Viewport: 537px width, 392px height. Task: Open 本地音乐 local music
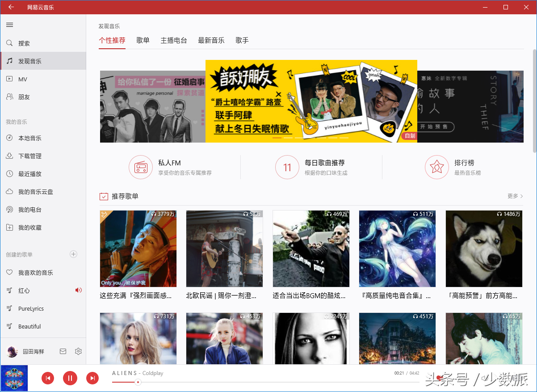pos(43,138)
